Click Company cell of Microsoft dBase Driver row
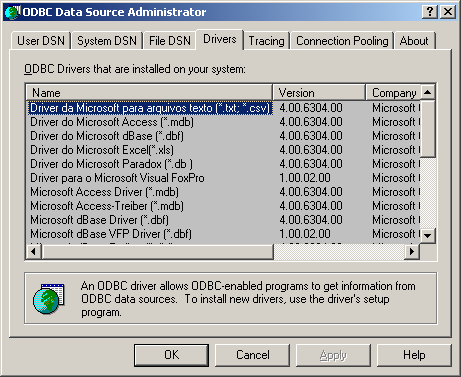The image size is (461, 377). [x=396, y=220]
